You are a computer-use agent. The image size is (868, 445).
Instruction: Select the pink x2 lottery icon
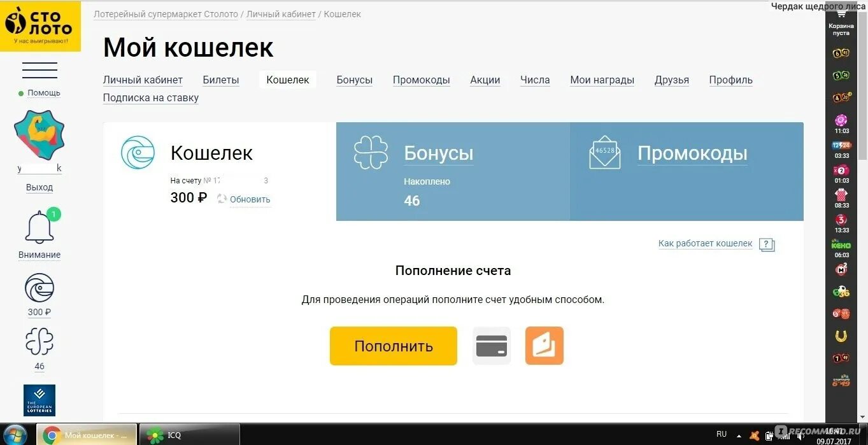[841, 170]
